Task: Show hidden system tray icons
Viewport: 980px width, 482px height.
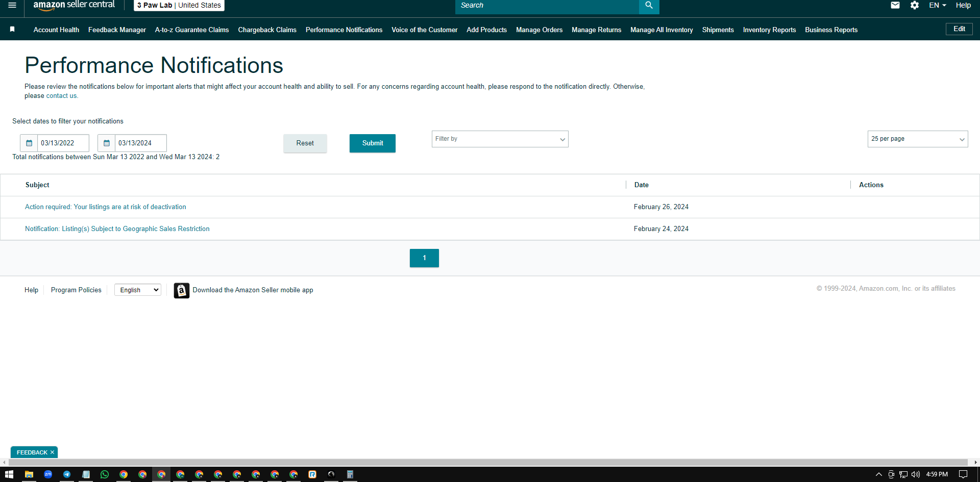Action: coord(878,474)
